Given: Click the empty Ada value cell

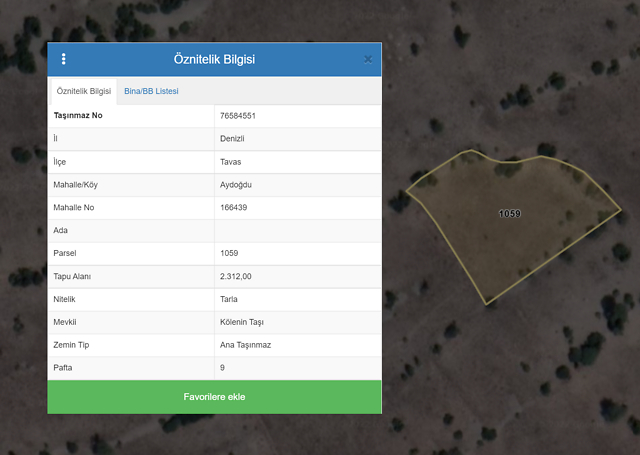Looking at the screenshot, I should 297,231.
